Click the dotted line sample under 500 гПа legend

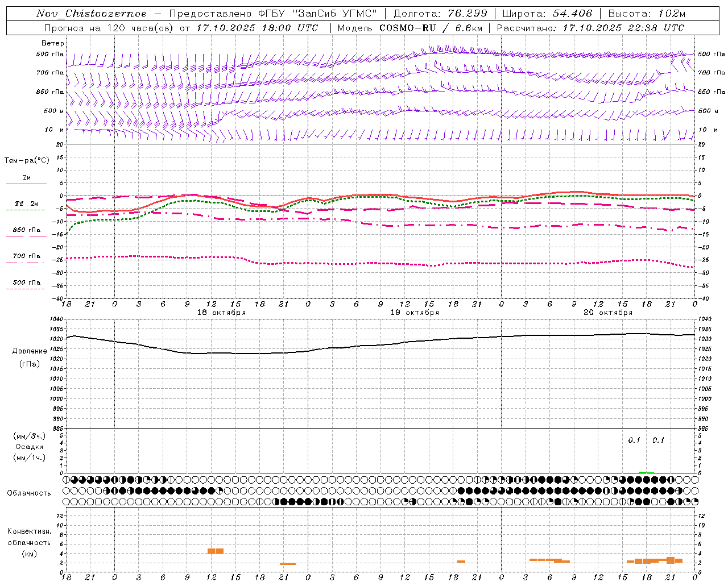[25, 289]
